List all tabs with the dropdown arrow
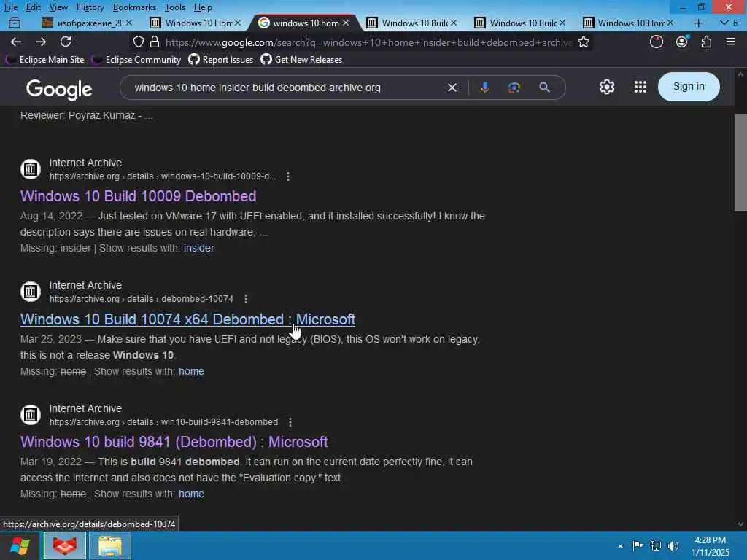The image size is (747, 560). coord(724,23)
